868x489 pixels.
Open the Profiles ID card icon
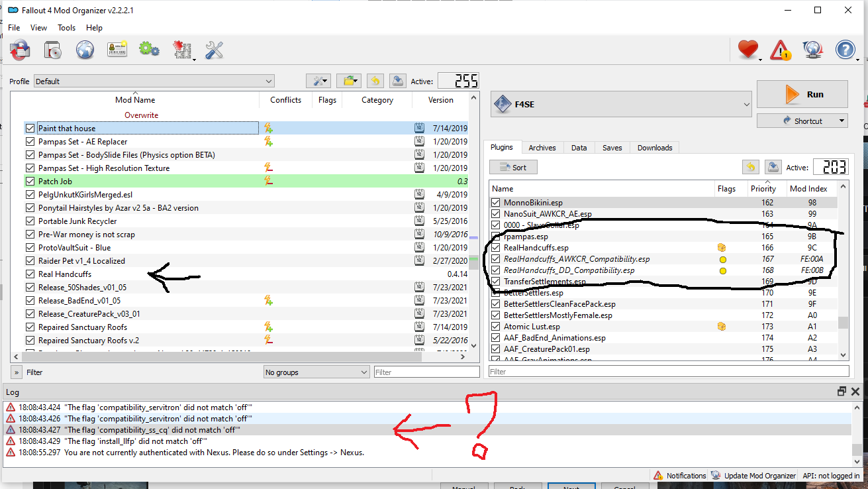point(117,50)
